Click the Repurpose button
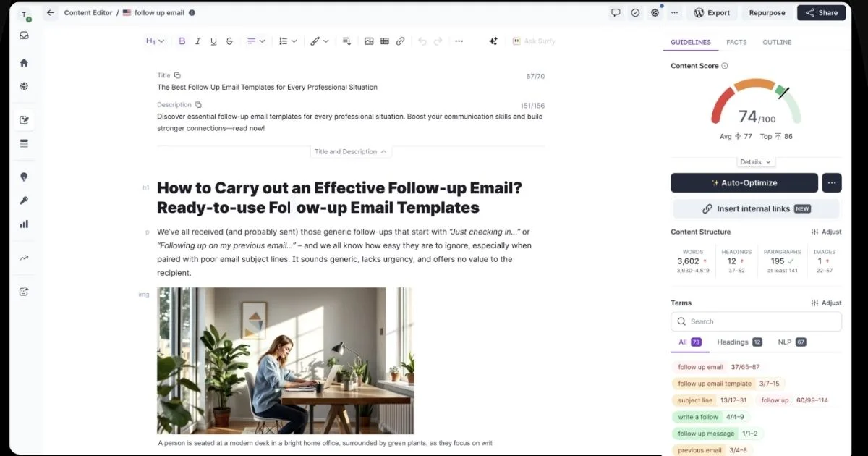Screen dimensions: 868x456 click(767, 12)
